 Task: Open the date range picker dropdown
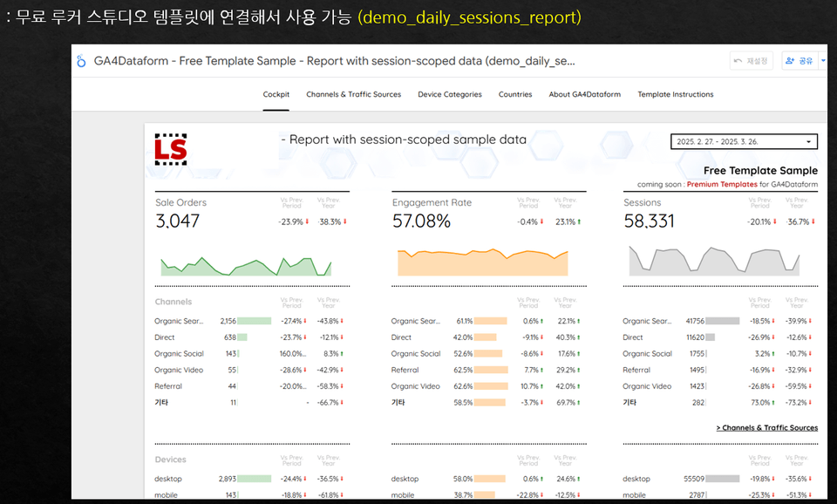744,141
